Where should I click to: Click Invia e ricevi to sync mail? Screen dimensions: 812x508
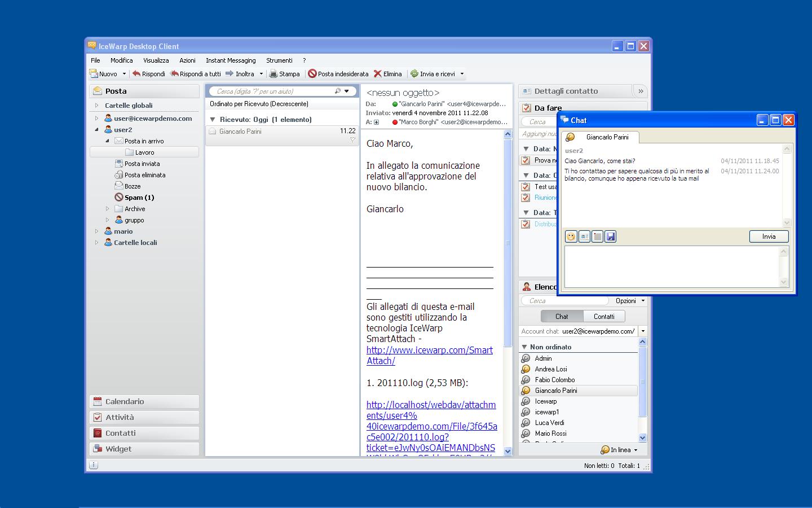[x=433, y=74]
